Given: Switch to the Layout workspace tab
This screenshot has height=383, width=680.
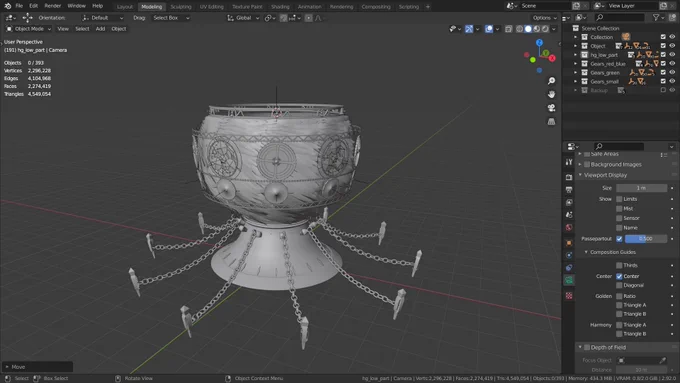Looking at the screenshot, I should pyautogui.click(x=124, y=7).
